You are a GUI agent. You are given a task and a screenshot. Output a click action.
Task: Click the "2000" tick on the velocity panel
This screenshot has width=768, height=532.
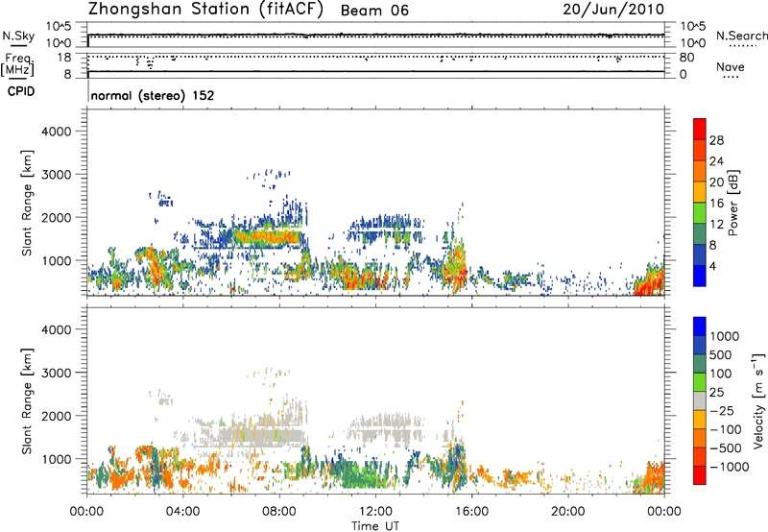(x=56, y=416)
